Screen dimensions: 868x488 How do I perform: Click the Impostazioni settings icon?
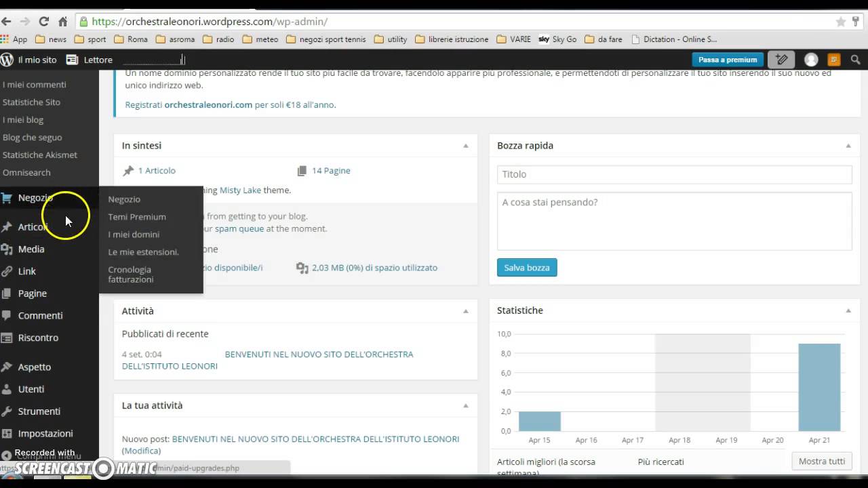(x=7, y=434)
